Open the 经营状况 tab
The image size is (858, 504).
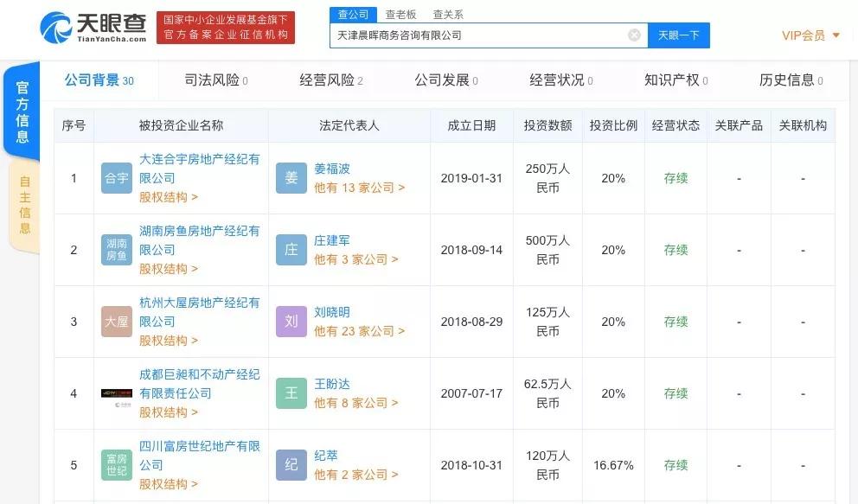(x=560, y=80)
